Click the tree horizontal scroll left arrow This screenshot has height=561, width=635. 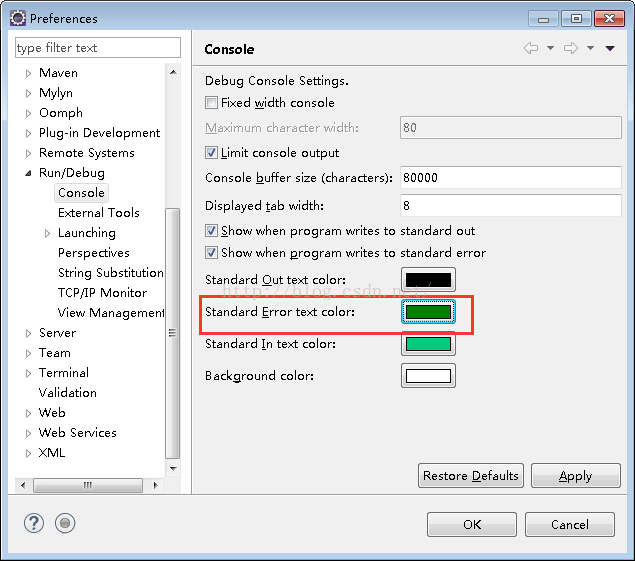23,485
